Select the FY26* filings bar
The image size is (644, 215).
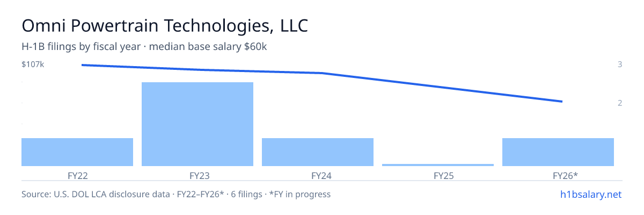[x=558, y=152]
